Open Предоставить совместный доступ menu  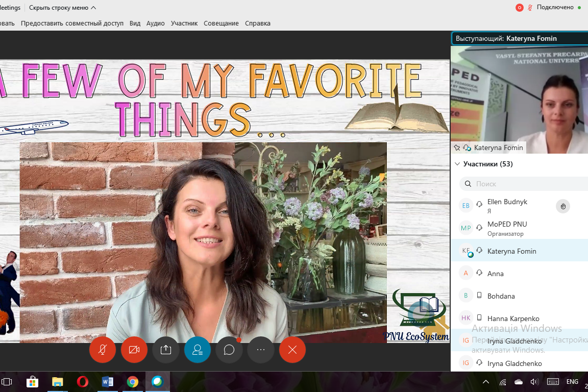click(72, 23)
